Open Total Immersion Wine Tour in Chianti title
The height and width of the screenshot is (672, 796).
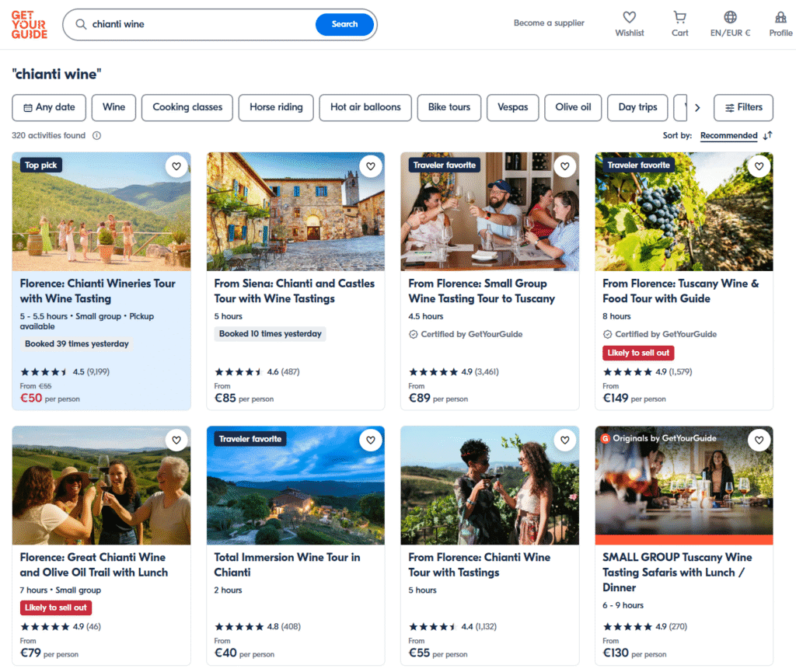[288, 565]
